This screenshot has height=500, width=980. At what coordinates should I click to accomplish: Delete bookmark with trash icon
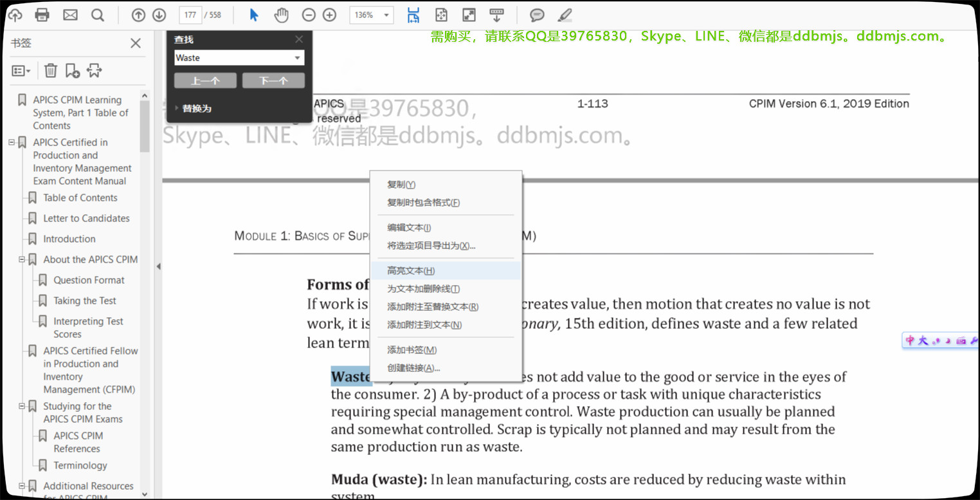tap(51, 70)
